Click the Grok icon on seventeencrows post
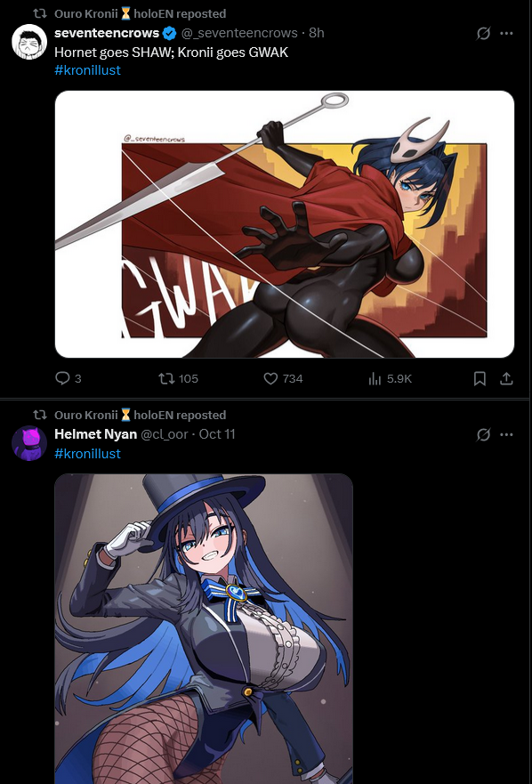This screenshot has width=532, height=784. point(483,34)
